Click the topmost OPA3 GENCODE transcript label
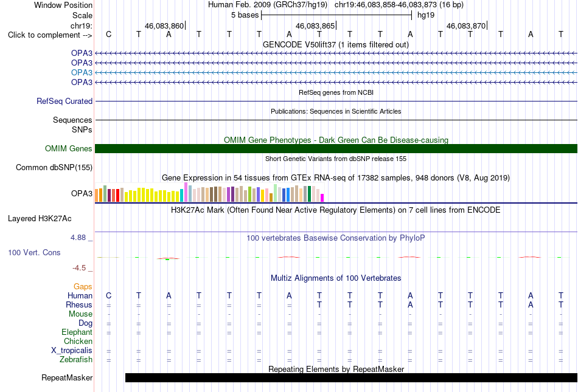This screenshot has width=578, height=392. point(82,53)
